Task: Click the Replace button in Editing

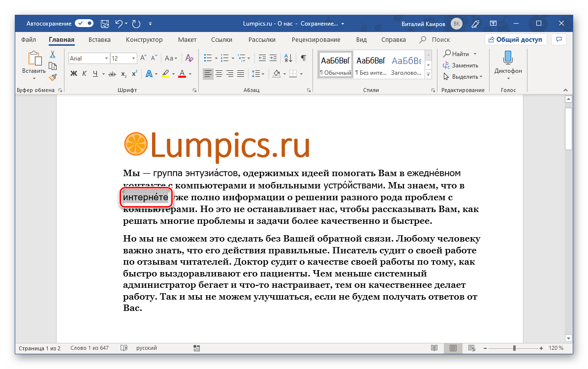Action: tap(461, 65)
